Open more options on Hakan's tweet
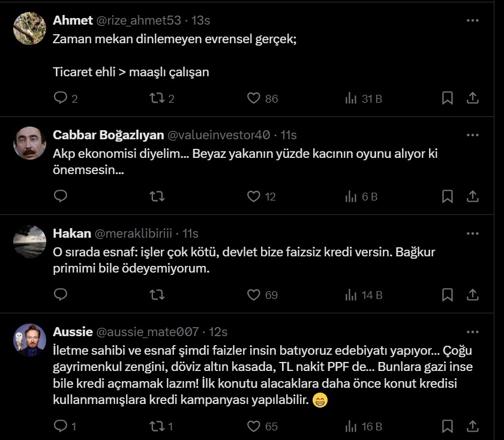This screenshot has width=504, height=440. point(472,234)
